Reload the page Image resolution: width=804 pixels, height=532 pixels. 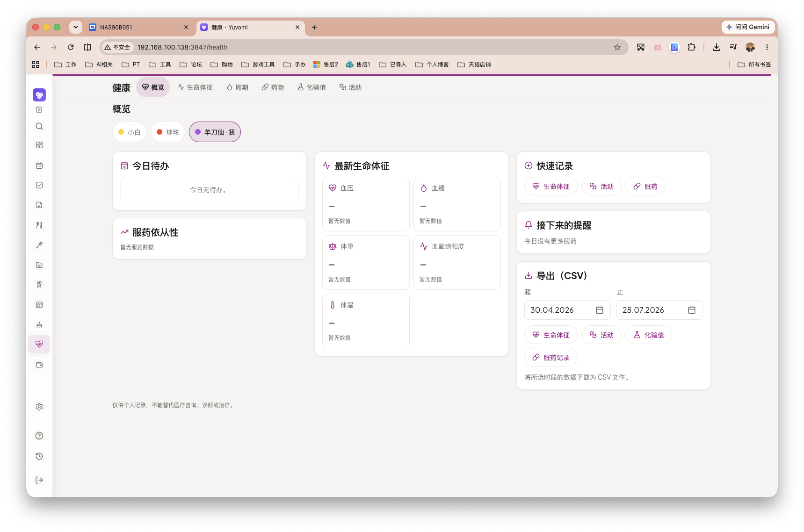(x=71, y=47)
